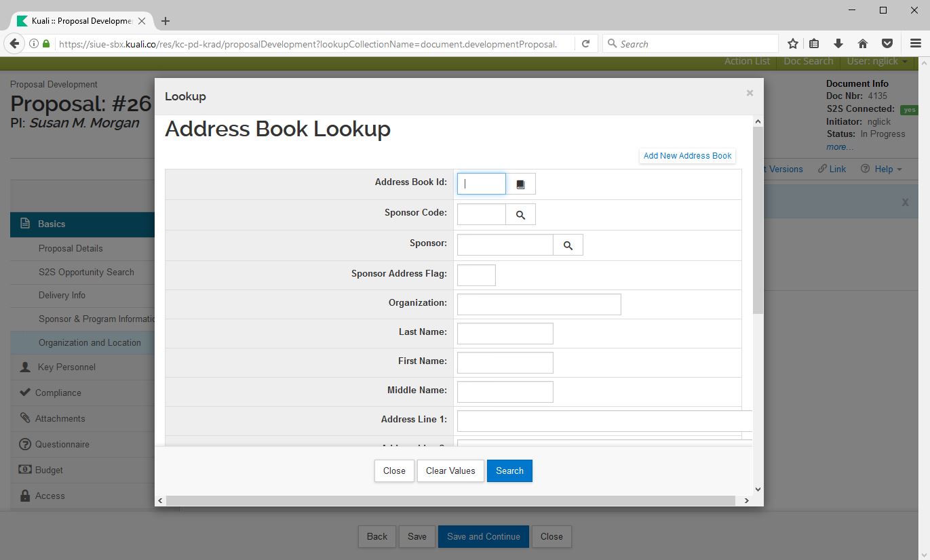The width and height of the screenshot is (930, 560).
Task: Open a new browser tab
Action: (166, 21)
